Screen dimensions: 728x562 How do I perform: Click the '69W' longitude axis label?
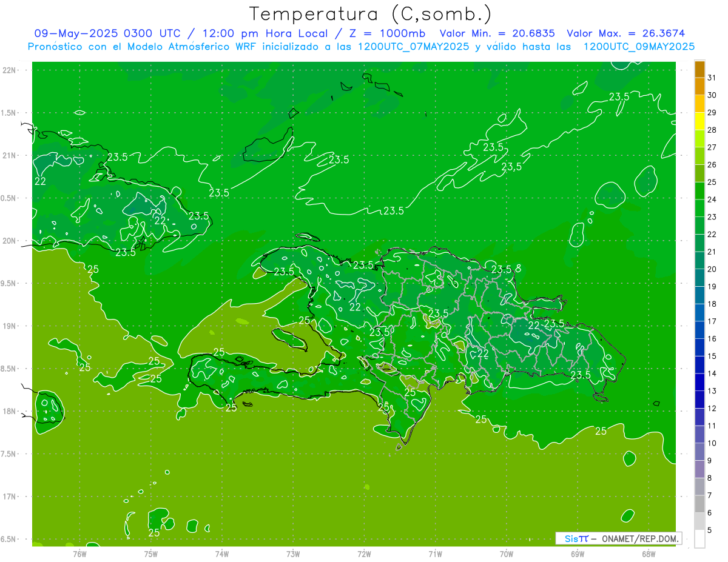tap(577, 554)
